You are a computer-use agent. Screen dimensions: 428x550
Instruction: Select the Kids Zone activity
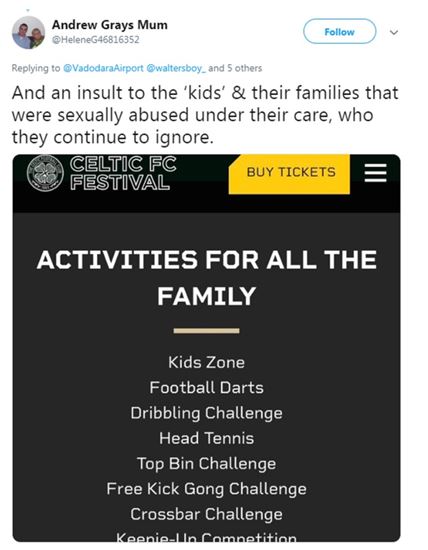click(206, 362)
